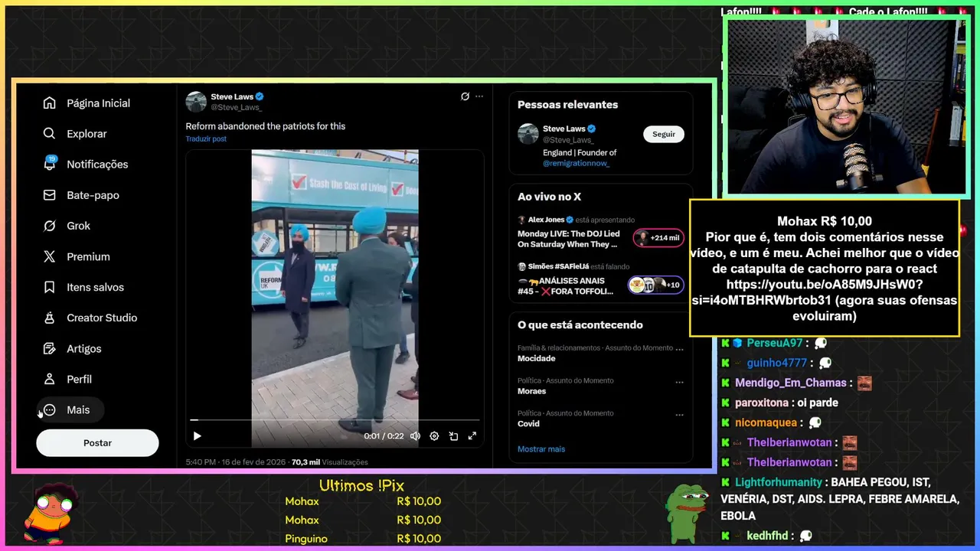980x551 pixels.
Task: Open the Mocidade trending topic
Action: [x=537, y=358]
